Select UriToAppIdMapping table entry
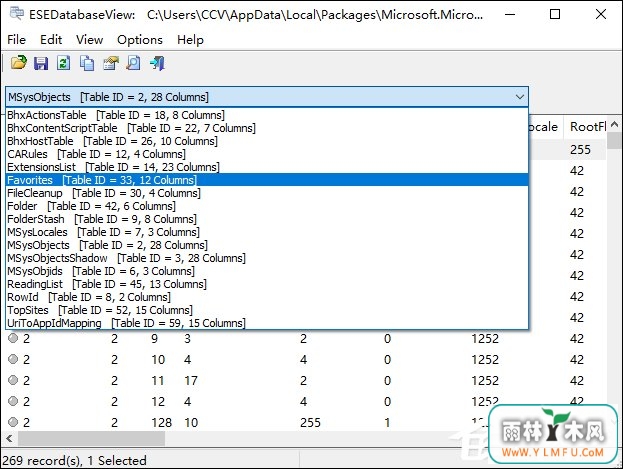 pos(267,323)
